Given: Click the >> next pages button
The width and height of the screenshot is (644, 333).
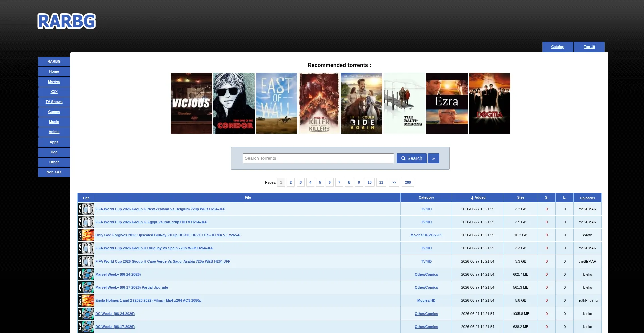Looking at the screenshot, I should click(x=394, y=182).
